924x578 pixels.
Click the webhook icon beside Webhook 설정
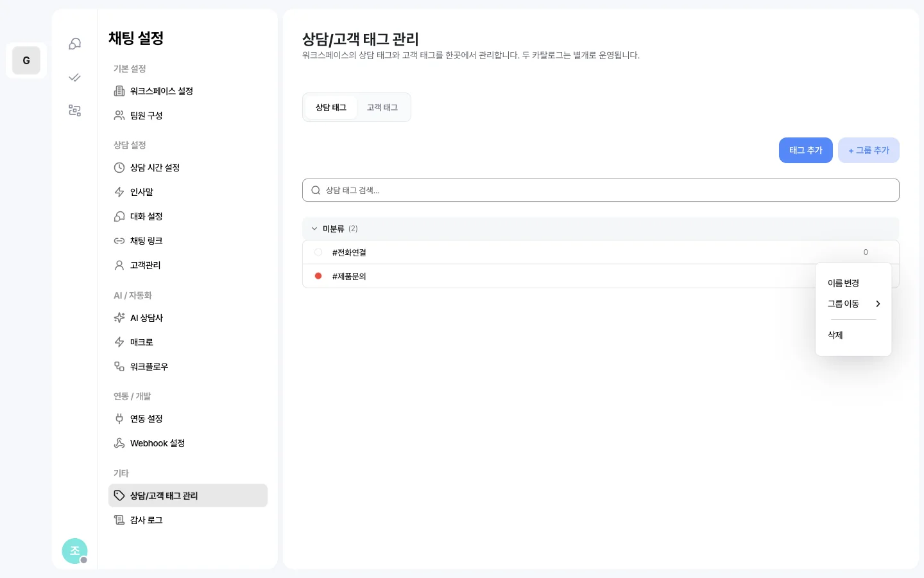click(x=119, y=443)
